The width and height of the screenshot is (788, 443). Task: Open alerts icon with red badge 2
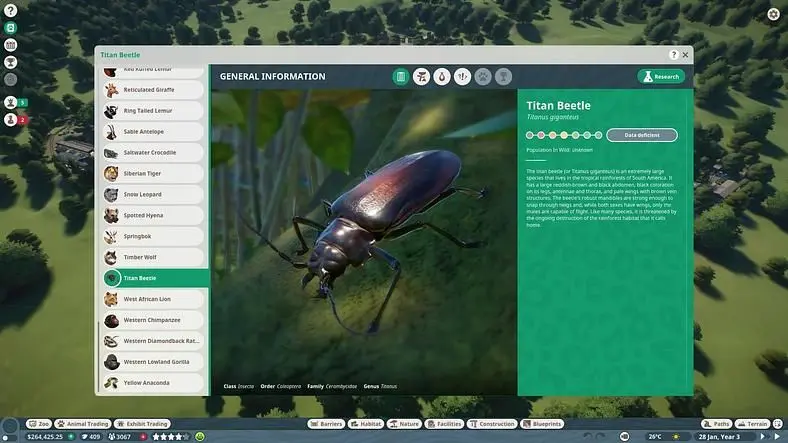(x=11, y=120)
